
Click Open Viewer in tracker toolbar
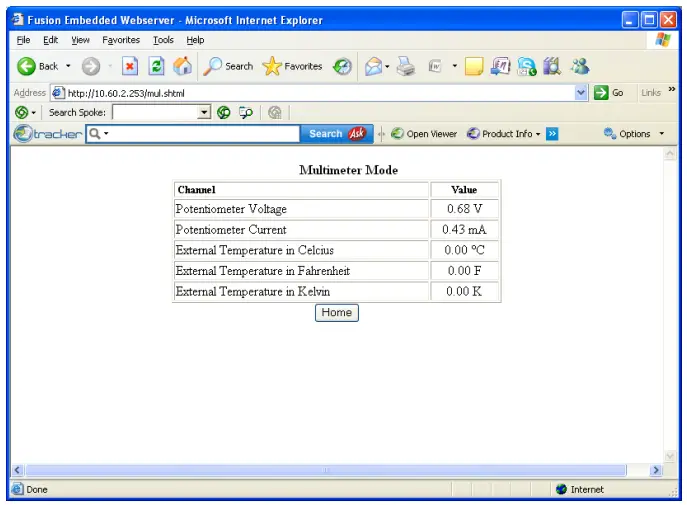coord(424,134)
